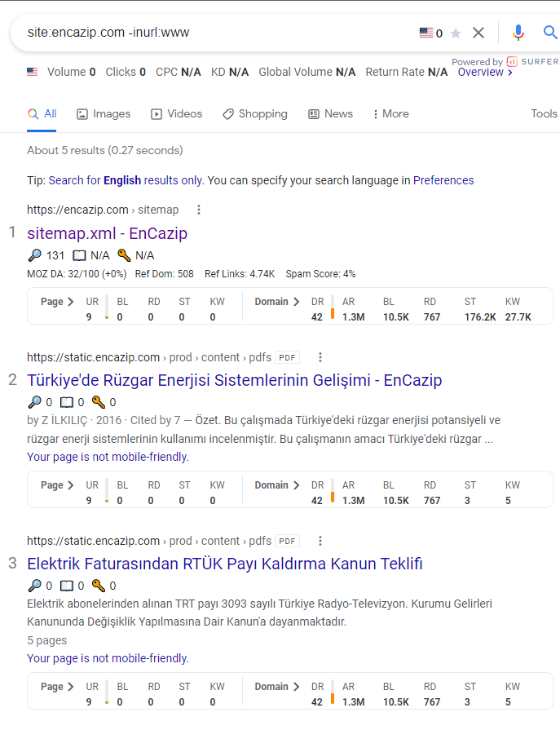Click magnifier icon next to 131

tap(34, 255)
